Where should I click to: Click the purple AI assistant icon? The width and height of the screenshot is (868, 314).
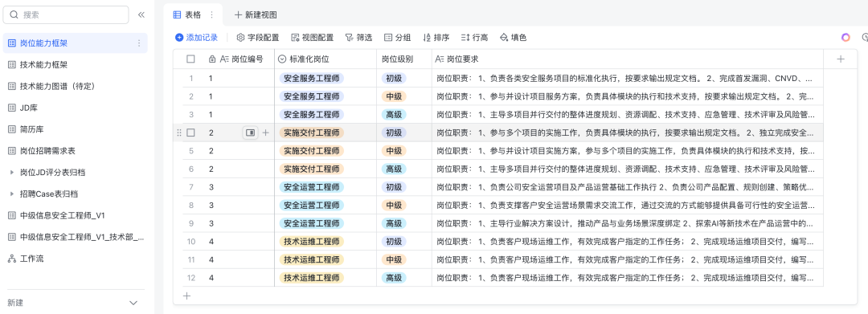click(x=845, y=38)
